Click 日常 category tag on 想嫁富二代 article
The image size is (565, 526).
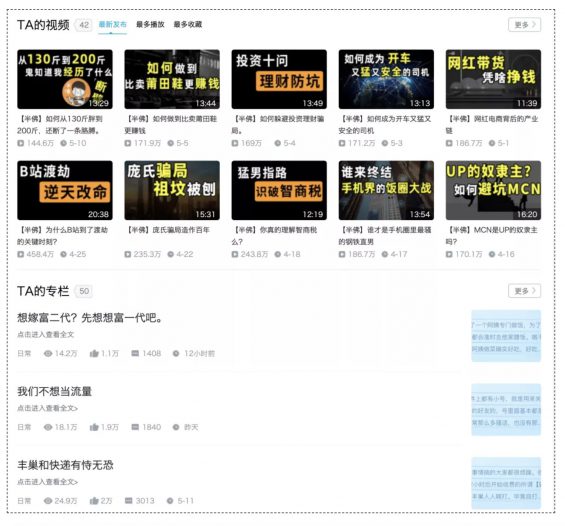point(24,353)
